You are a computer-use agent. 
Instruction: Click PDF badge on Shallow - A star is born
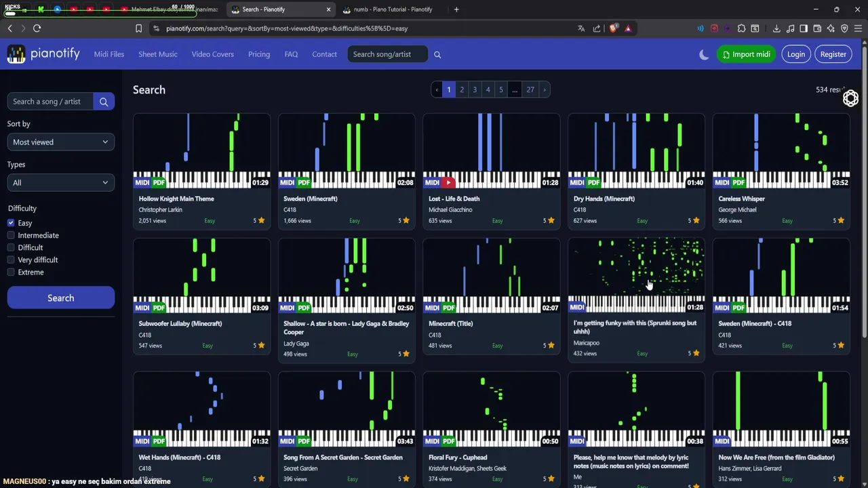click(x=304, y=308)
